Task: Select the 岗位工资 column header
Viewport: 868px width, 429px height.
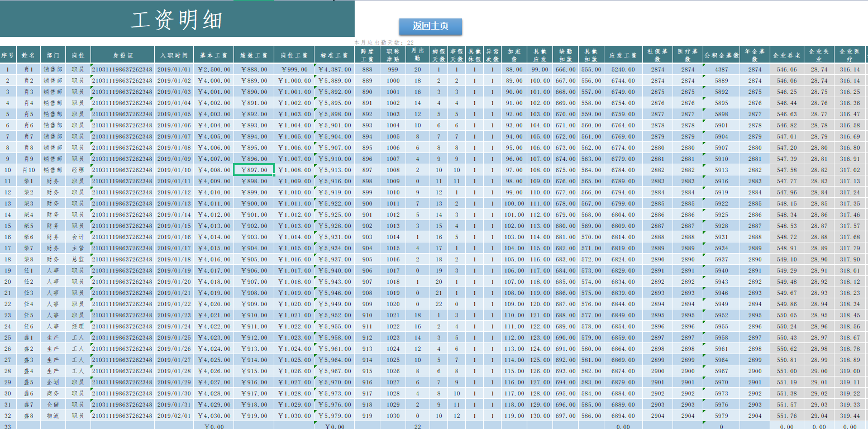Action: (294, 55)
